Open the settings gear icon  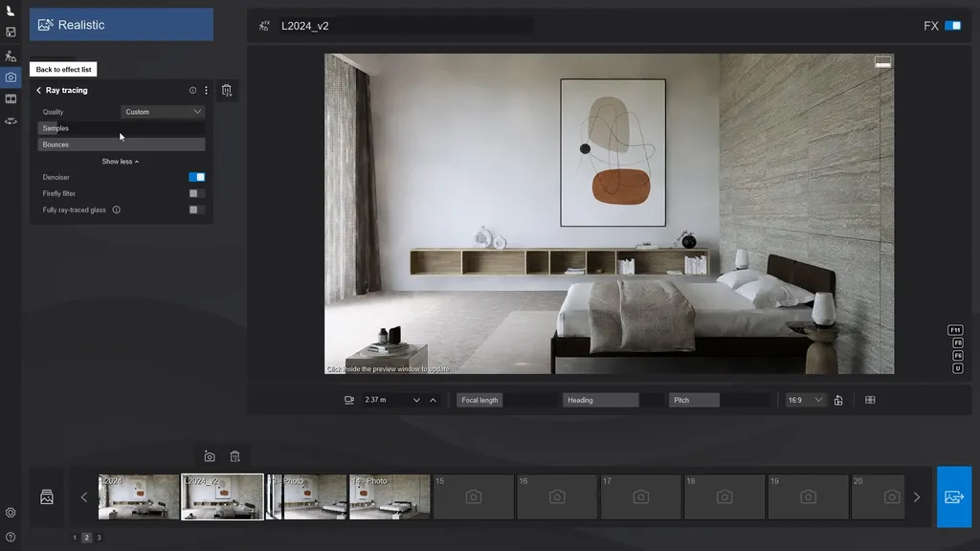[11, 513]
